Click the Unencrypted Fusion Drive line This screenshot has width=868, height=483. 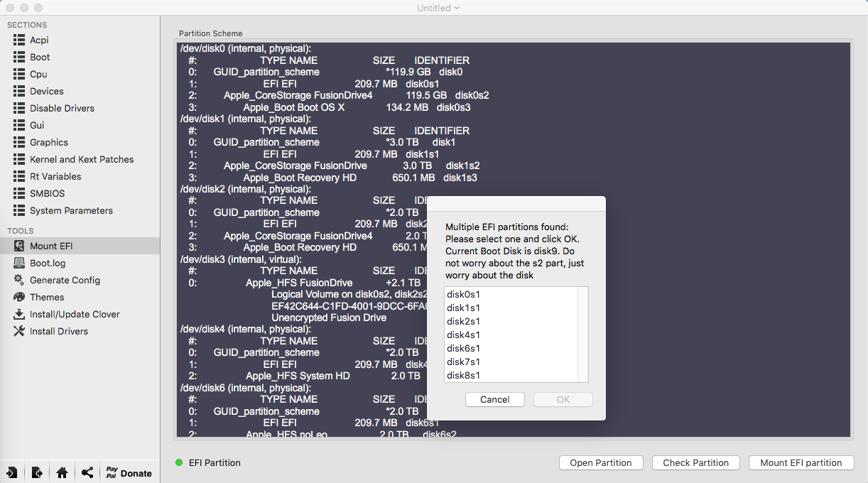pyautogui.click(x=329, y=318)
